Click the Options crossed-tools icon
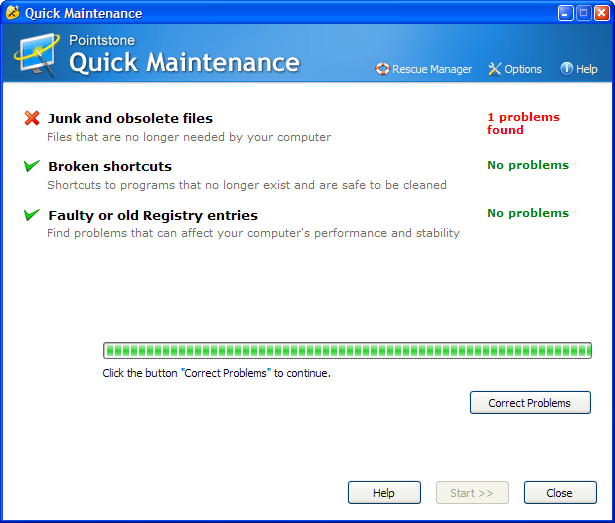 click(495, 69)
